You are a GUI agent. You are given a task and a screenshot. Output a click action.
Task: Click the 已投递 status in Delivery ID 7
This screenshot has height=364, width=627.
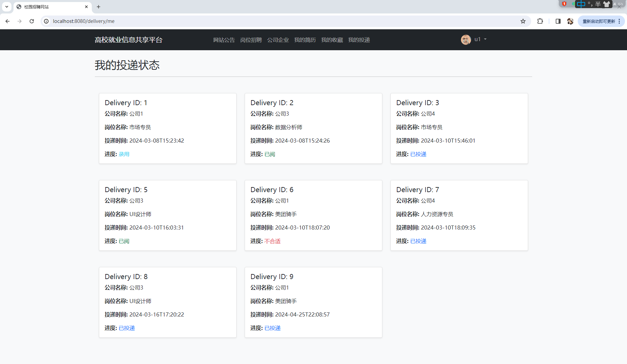click(x=418, y=241)
